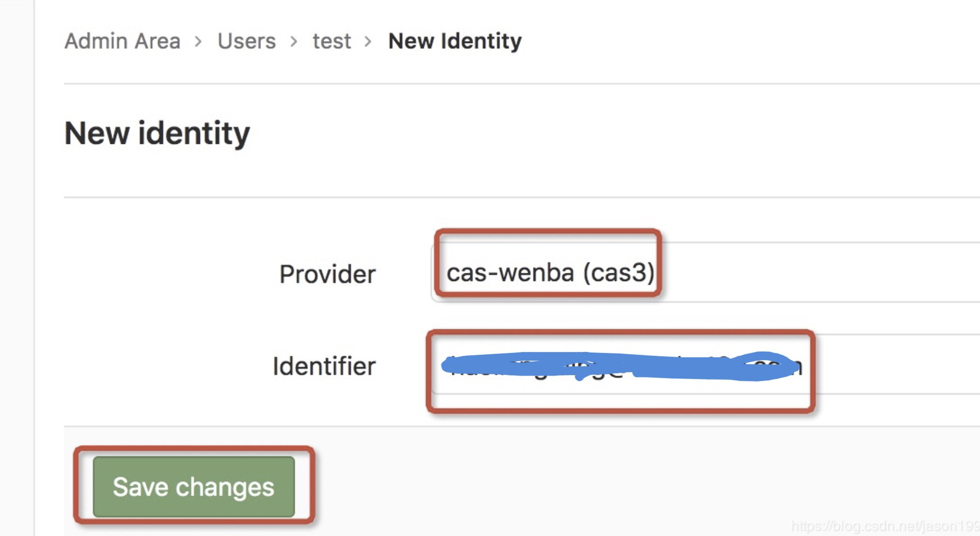Click the chevron between Users and test
The image size is (980, 536).
[294, 41]
